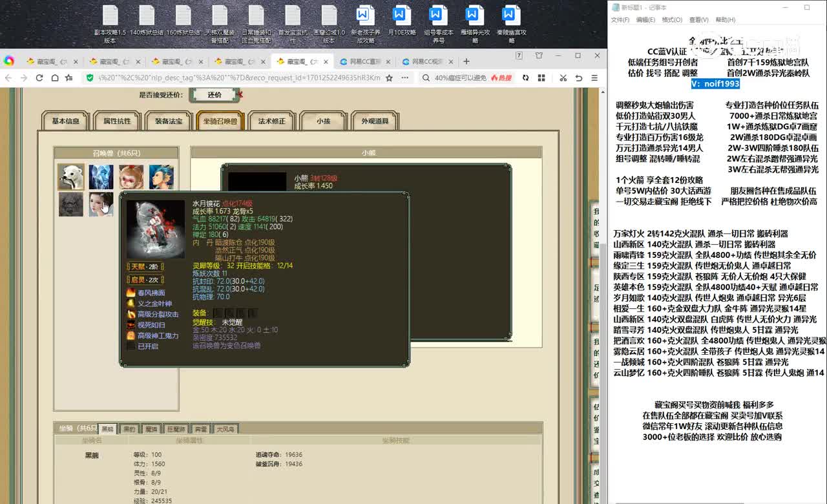
Task: Select the polar bear summon thumbnail
Action: [71, 176]
